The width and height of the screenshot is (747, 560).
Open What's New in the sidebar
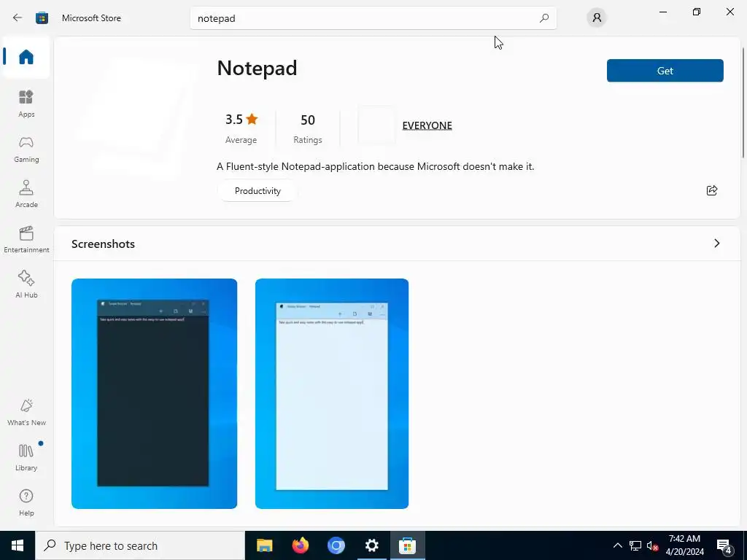click(x=26, y=413)
